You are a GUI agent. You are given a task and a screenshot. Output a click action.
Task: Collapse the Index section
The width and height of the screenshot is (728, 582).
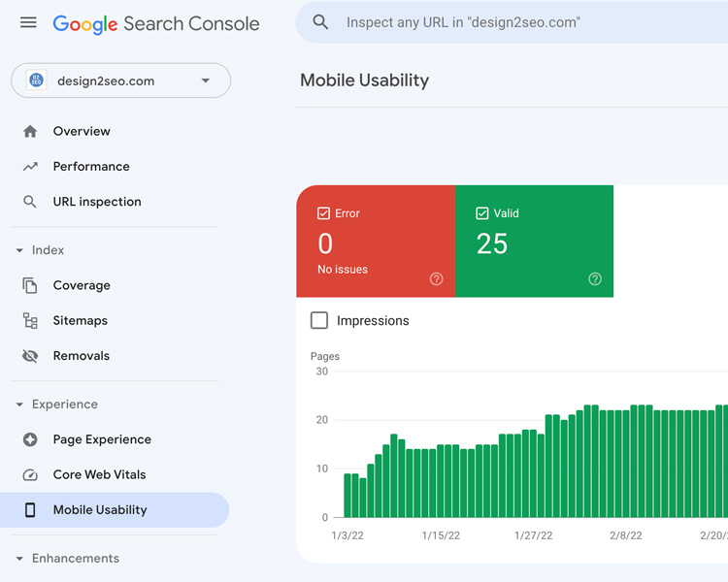[x=19, y=250]
